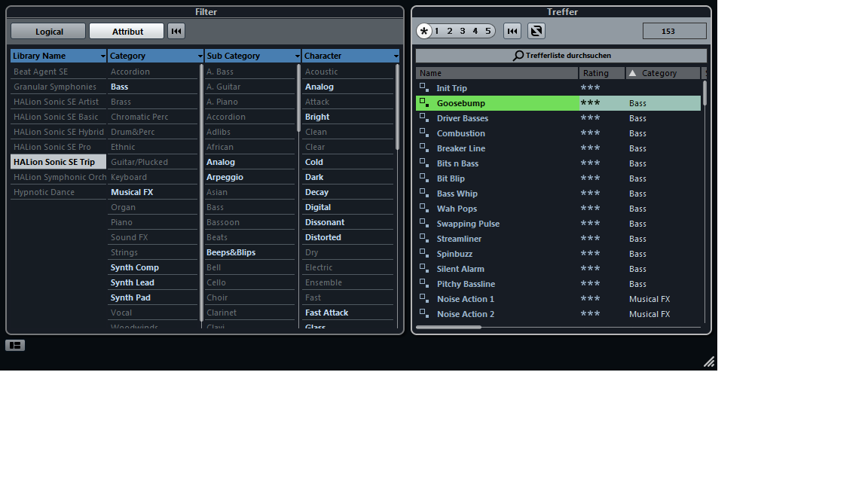Choose the Fast Attack character
The height and width of the screenshot is (488, 868).
(347, 313)
